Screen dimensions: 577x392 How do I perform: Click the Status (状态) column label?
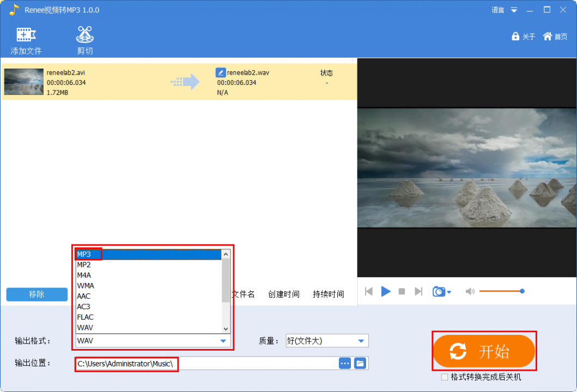[326, 73]
